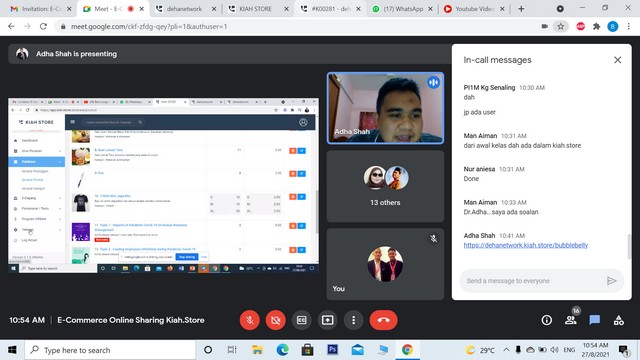
Task: Click the 13 others participants tile
Action: tap(385, 186)
